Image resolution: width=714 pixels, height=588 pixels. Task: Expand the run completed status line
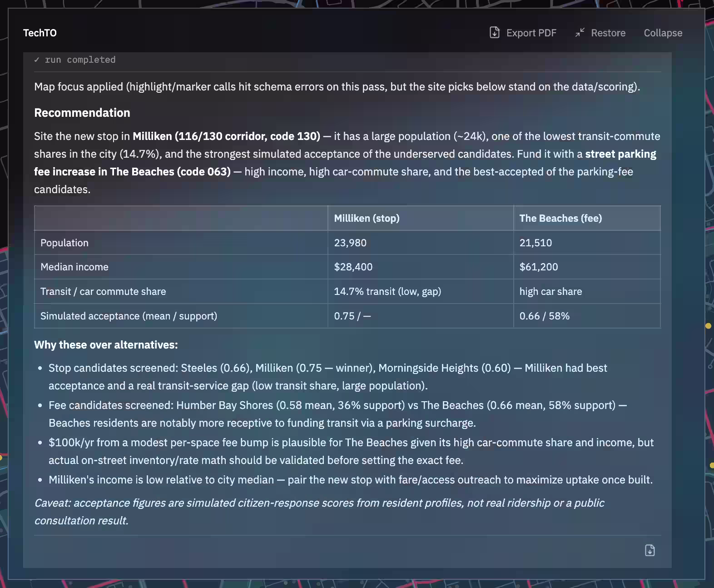point(75,60)
